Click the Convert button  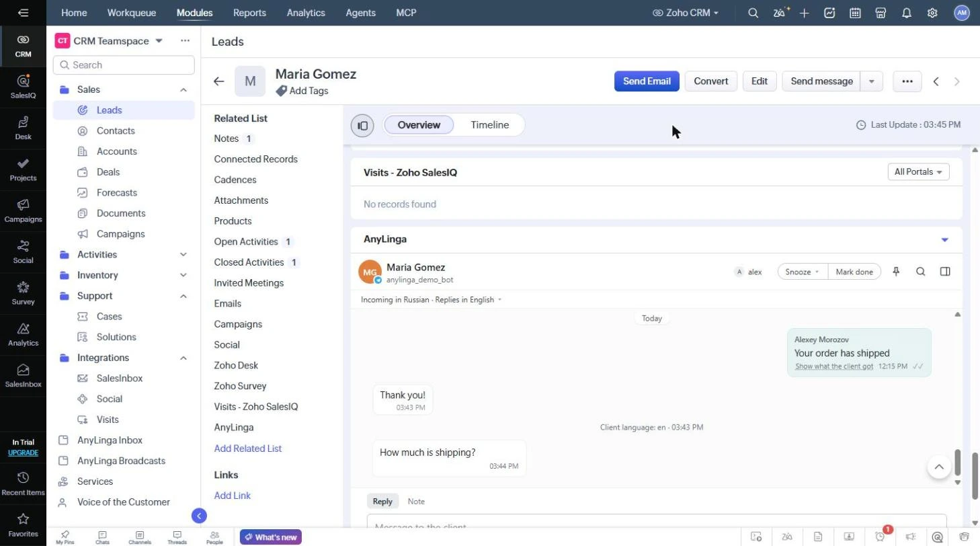[710, 81]
